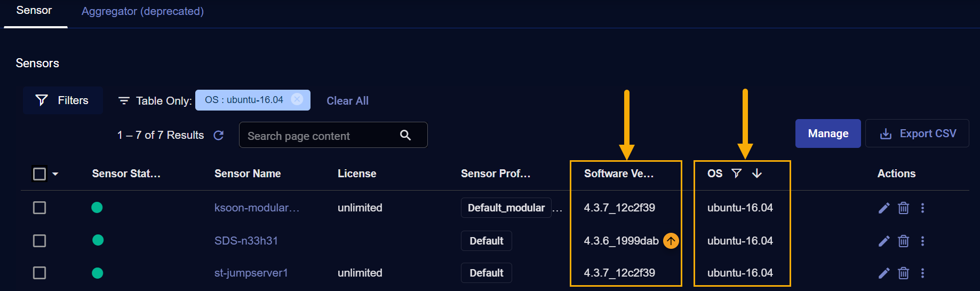Screen dimensions: 980x291
Task: Click the refresh results icon
Action: coord(219,136)
